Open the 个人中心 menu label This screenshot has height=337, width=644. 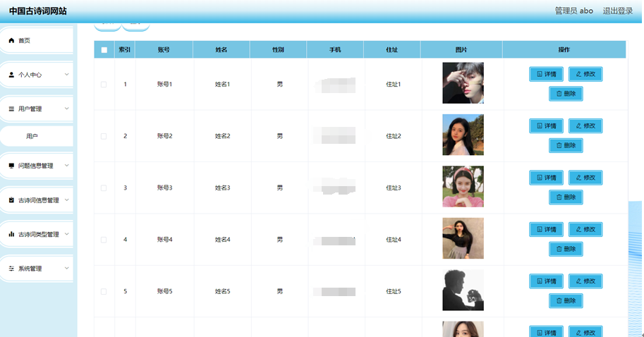click(30, 75)
